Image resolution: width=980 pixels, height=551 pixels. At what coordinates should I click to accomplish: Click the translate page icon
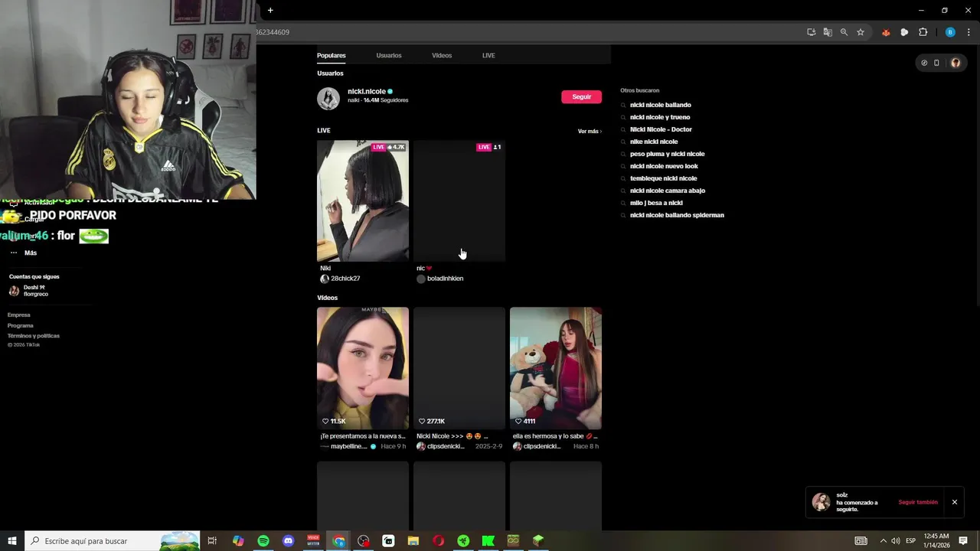coord(828,32)
